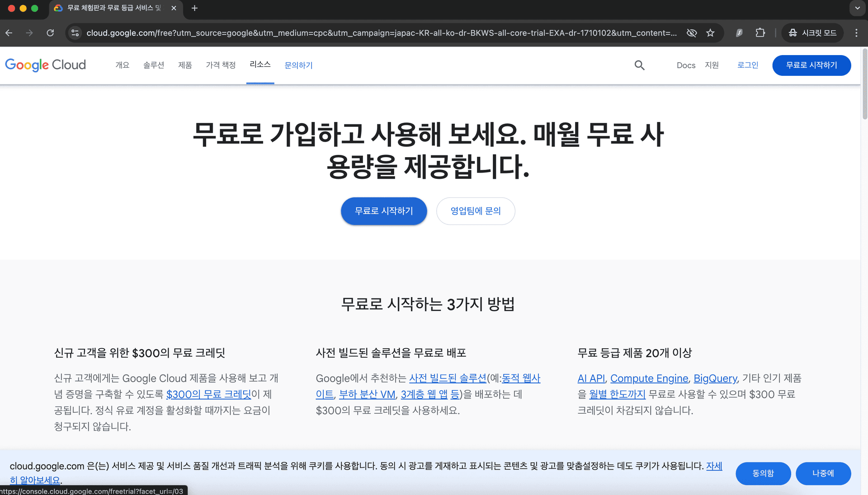The height and width of the screenshot is (495, 868).
Task: Open the 월별 한도까지 link
Action: point(617,394)
